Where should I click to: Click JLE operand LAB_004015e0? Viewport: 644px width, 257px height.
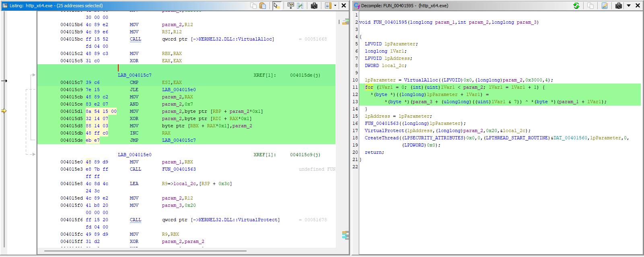click(x=179, y=90)
